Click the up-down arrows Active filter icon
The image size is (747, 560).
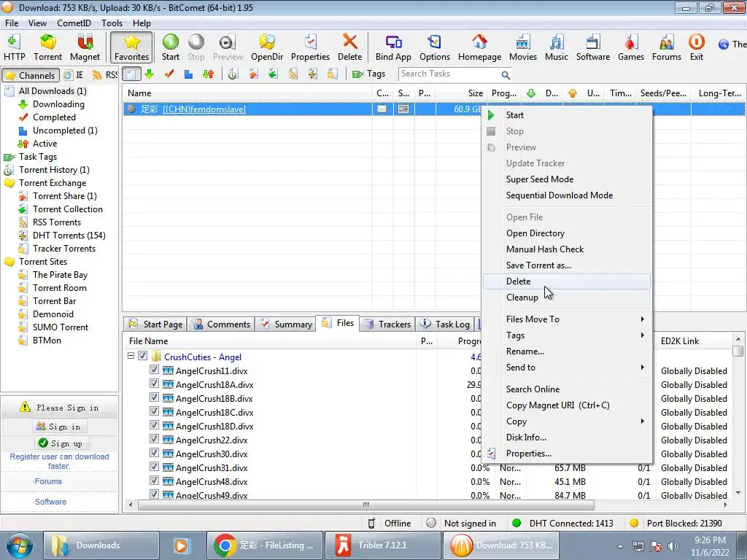[x=208, y=74]
